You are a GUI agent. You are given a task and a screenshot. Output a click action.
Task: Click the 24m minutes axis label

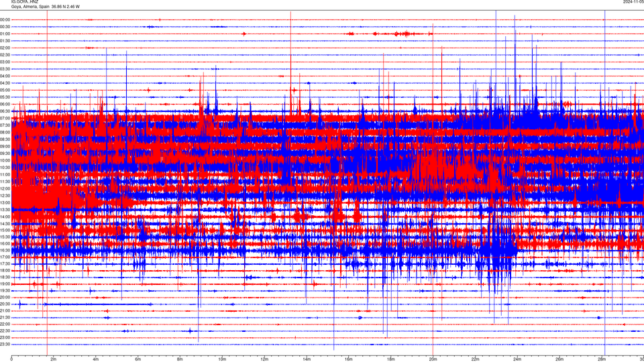click(517, 359)
